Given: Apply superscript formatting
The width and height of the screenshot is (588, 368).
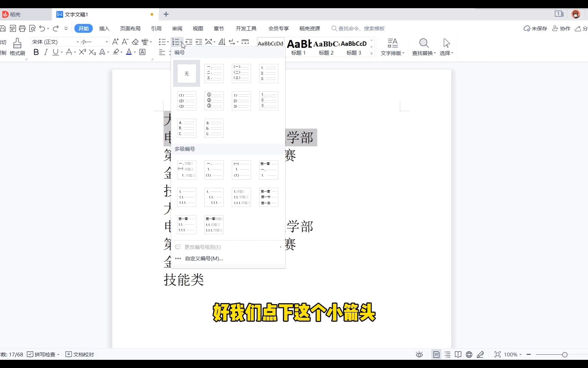Looking at the screenshot, I should tap(82, 52).
